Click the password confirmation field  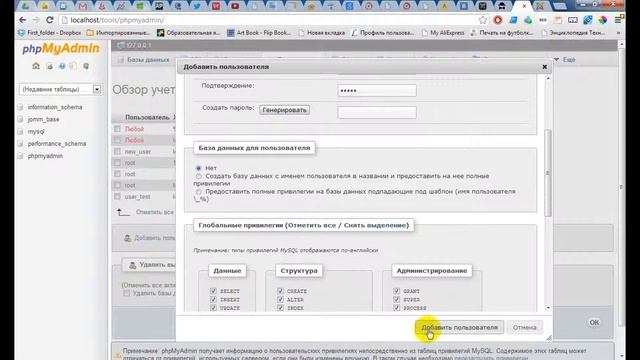tap(377, 90)
